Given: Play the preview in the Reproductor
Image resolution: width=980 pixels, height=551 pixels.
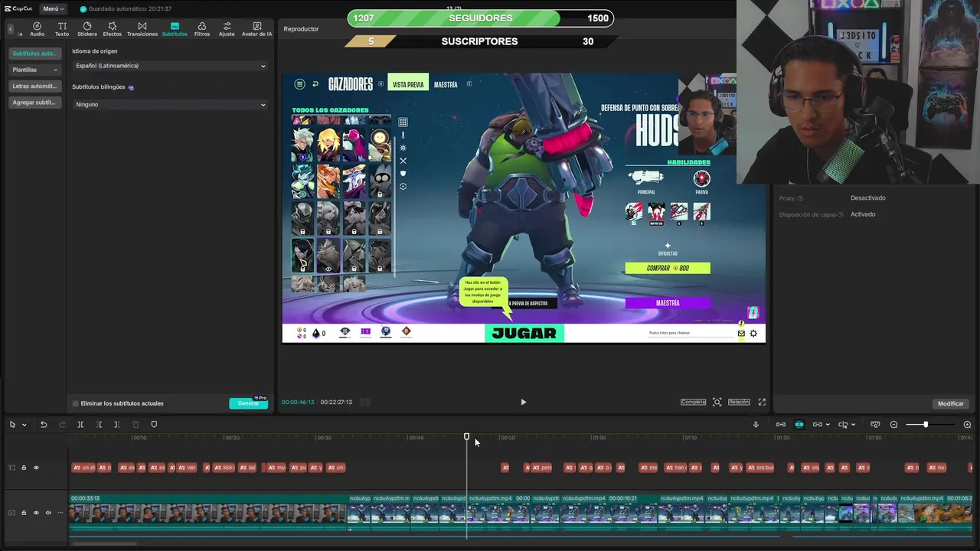Looking at the screenshot, I should click(523, 402).
